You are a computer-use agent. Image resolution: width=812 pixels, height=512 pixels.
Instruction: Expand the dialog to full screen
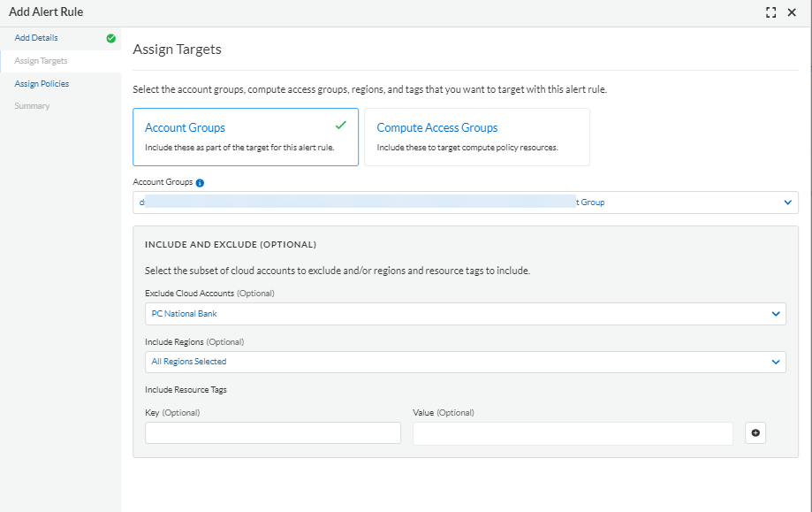(770, 12)
